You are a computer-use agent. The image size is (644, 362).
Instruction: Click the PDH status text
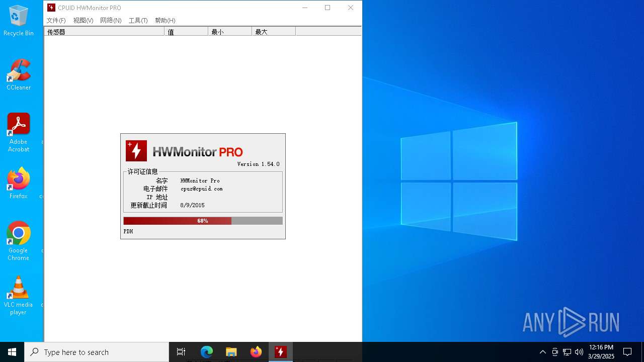click(128, 231)
